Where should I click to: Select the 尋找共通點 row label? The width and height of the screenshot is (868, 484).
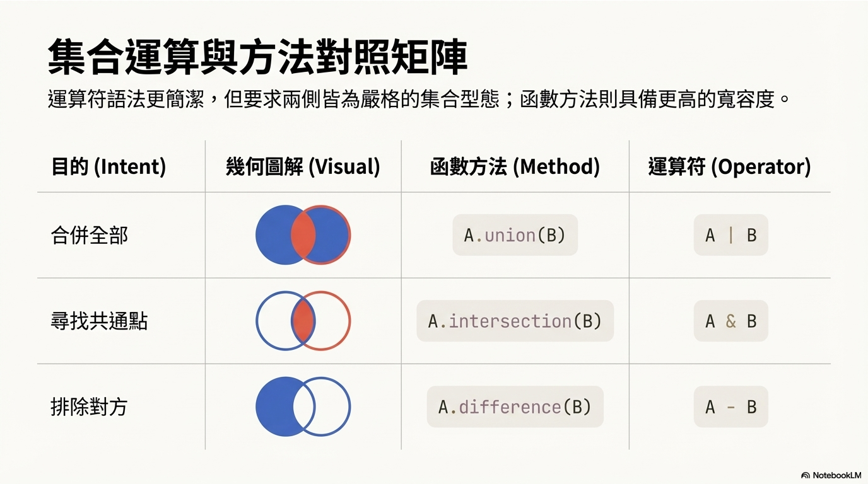99,321
